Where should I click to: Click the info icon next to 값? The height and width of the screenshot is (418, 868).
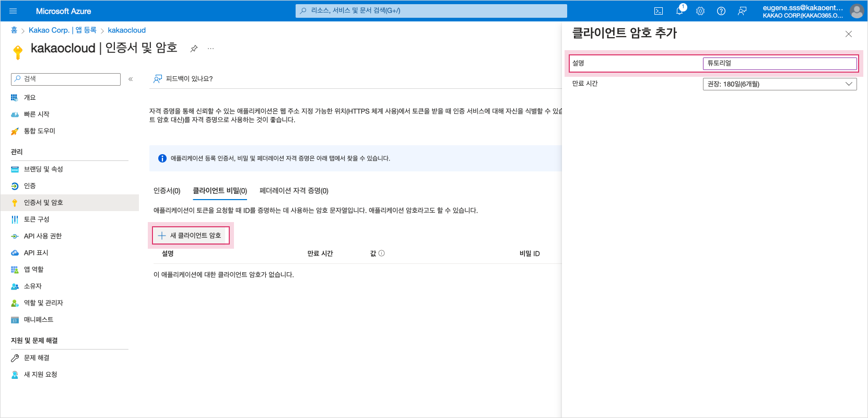coord(382,253)
